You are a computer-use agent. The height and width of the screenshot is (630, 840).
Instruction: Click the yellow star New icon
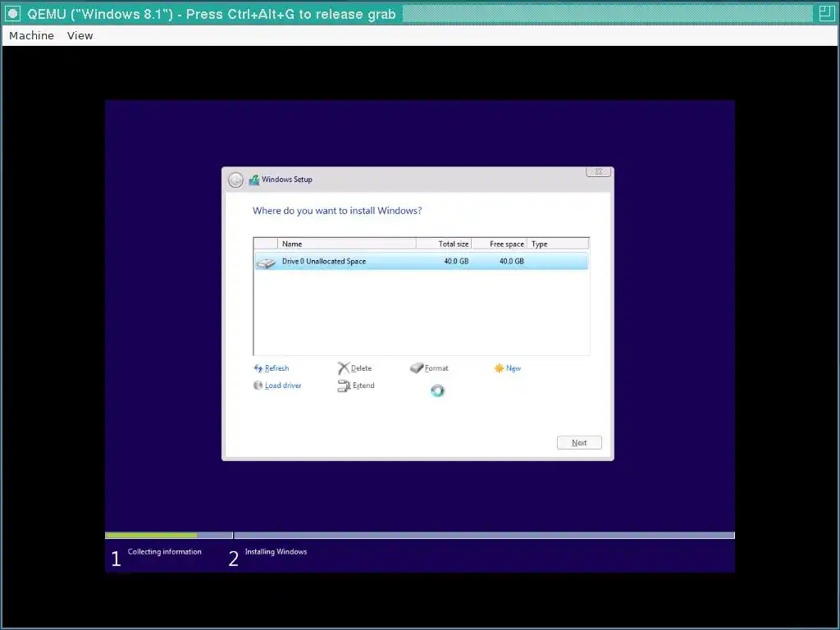point(500,368)
